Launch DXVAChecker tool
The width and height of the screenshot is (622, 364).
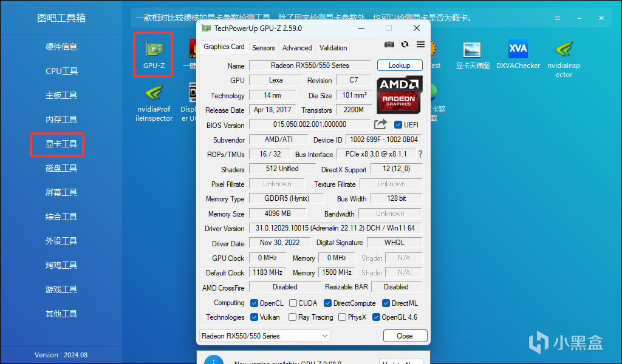click(x=518, y=55)
